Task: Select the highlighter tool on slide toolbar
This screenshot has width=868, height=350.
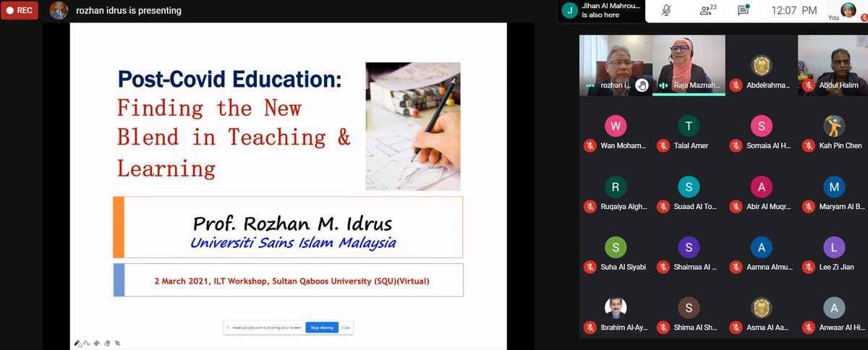Action: [96, 343]
